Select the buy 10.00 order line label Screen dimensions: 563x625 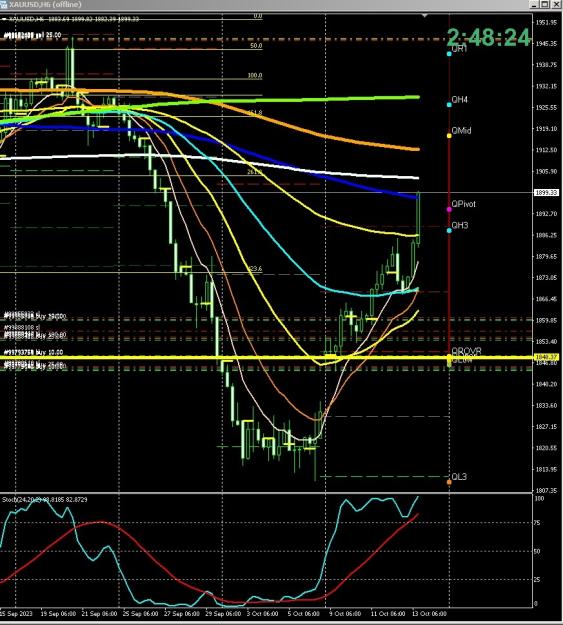[33, 352]
